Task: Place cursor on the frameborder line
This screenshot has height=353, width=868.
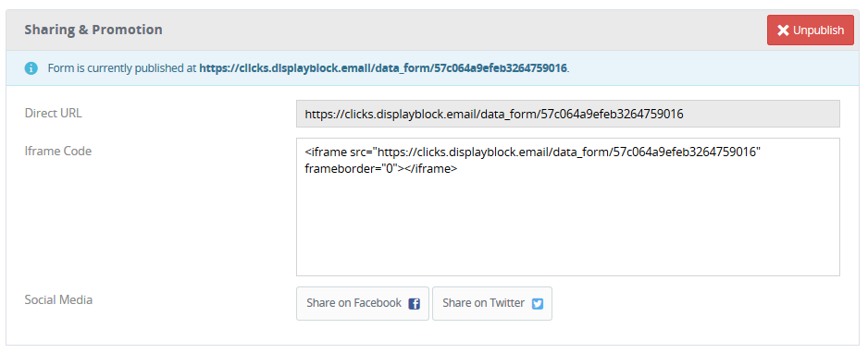Action: point(381,169)
